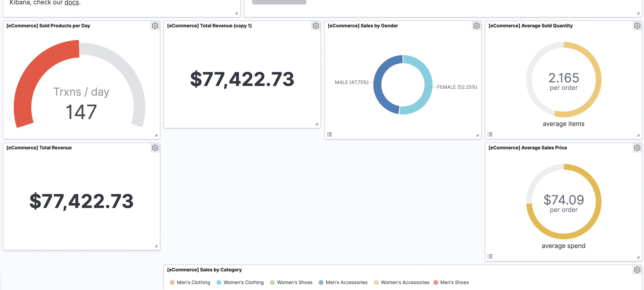Toggle legend icon in Average Sales Price panel
This screenshot has height=290, width=644.
tap(490, 256)
